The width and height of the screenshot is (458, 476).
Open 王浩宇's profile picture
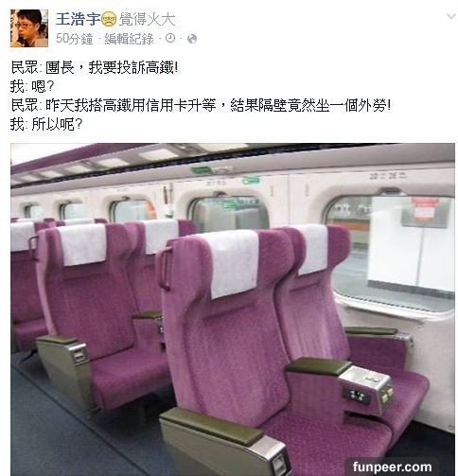pyautogui.click(x=29, y=28)
